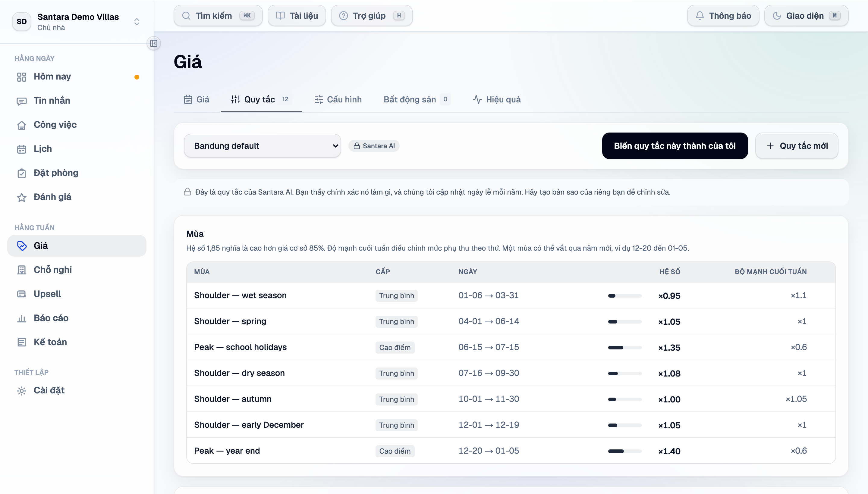
Task: Click the Trợ giúp help button
Action: (x=372, y=16)
